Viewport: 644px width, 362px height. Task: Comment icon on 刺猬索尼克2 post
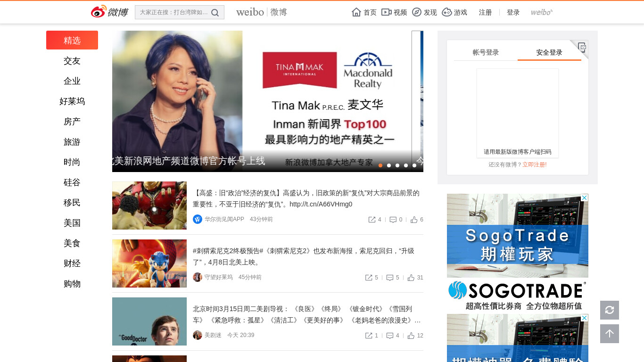tap(390, 278)
